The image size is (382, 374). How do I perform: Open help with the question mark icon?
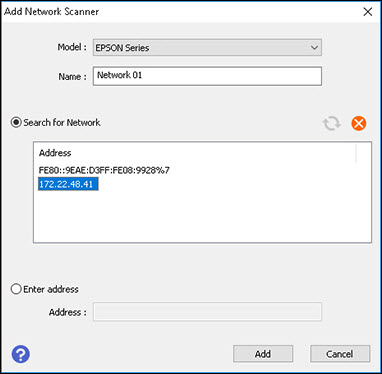coord(21,354)
